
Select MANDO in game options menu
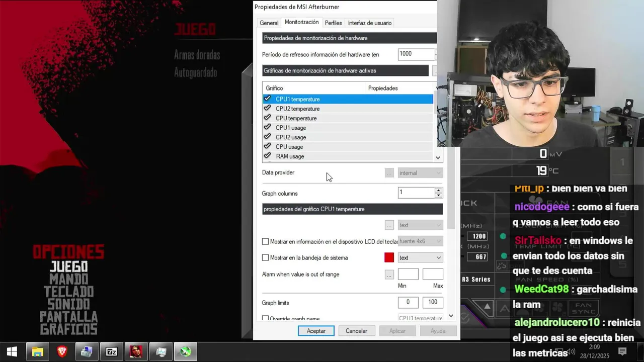click(x=69, y=279)
